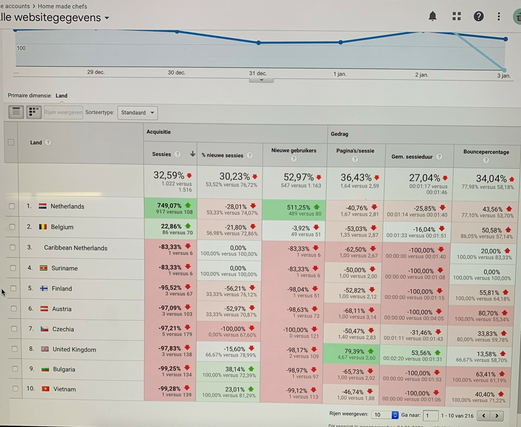The image size is (521, 427).
Task: Open the Belgium country link
Action: 62,227
